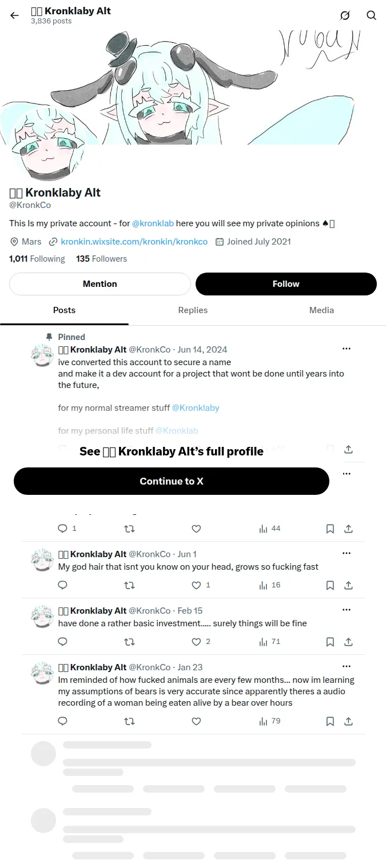Image resolution: width=386 pixels, height=868 pixels.
Task: Like the Jun 1 hair post
Action: tap(201, 585)
